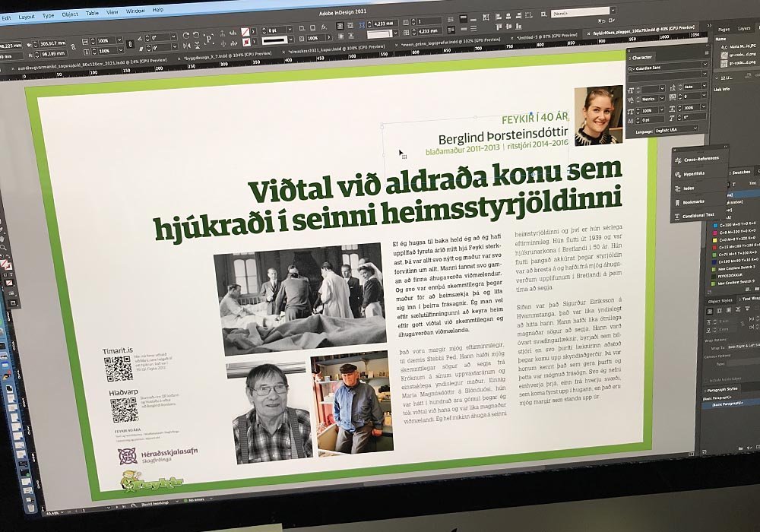This screenshot has height=532, width=760.
Task: Open the Table menu
Action: [92, 13]
